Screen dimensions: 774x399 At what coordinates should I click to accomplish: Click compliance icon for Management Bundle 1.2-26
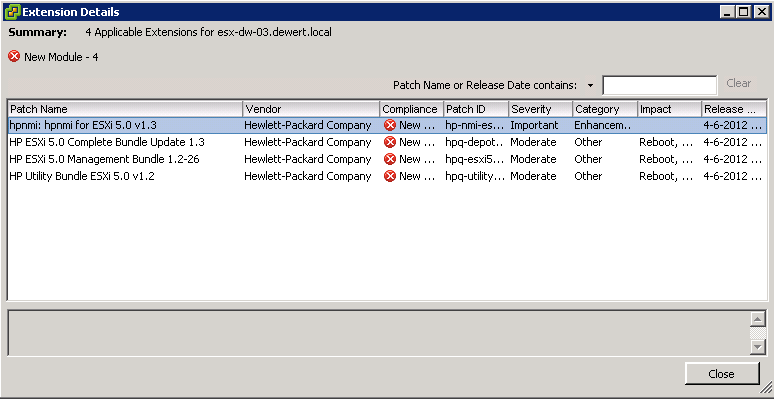(390, 159)
